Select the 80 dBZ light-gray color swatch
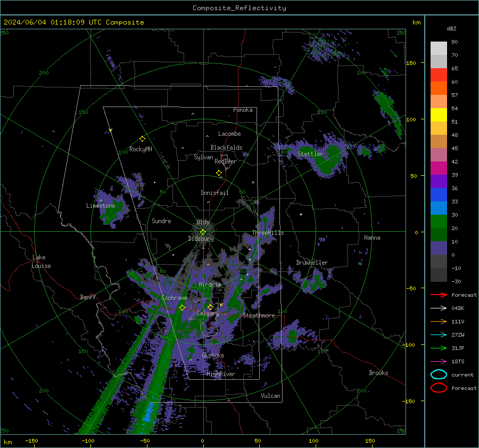Screen dimensions: 479x448 tap(439, 48)
